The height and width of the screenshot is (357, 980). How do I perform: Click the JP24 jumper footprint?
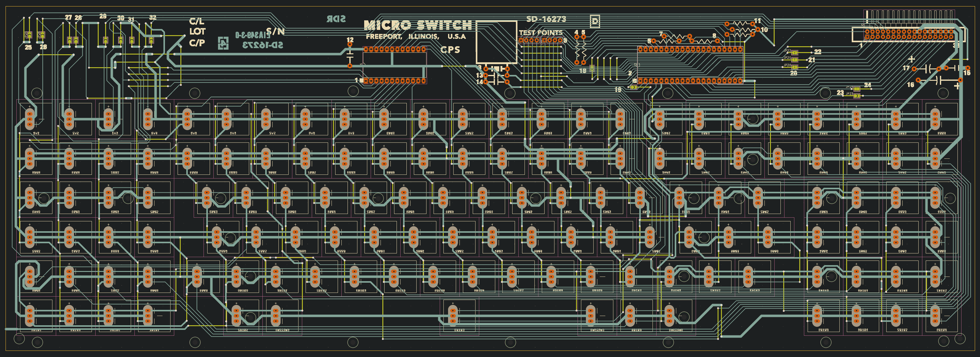(x=857, y=89)
